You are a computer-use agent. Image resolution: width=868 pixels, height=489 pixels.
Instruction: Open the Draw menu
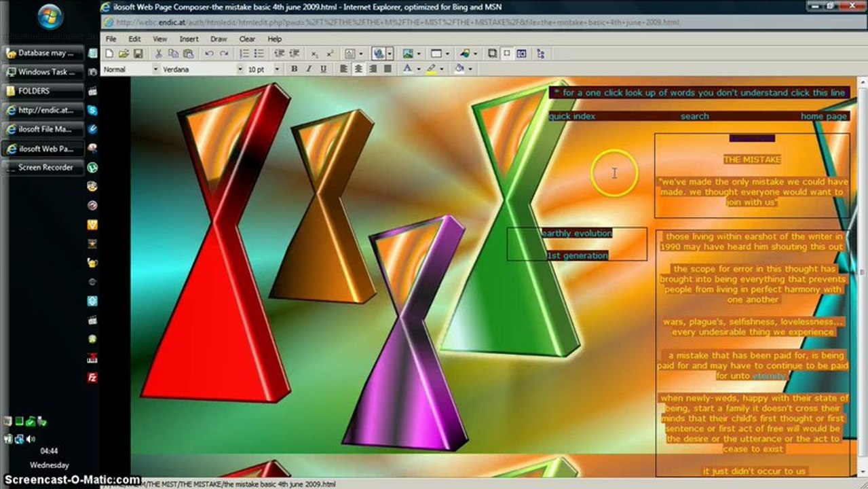click(x=219, y=39)
